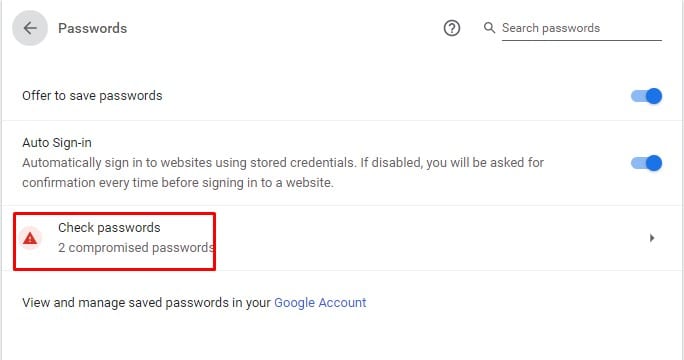684x360 pixels.
Task: Open the Check passwords row
Action: 342,238
